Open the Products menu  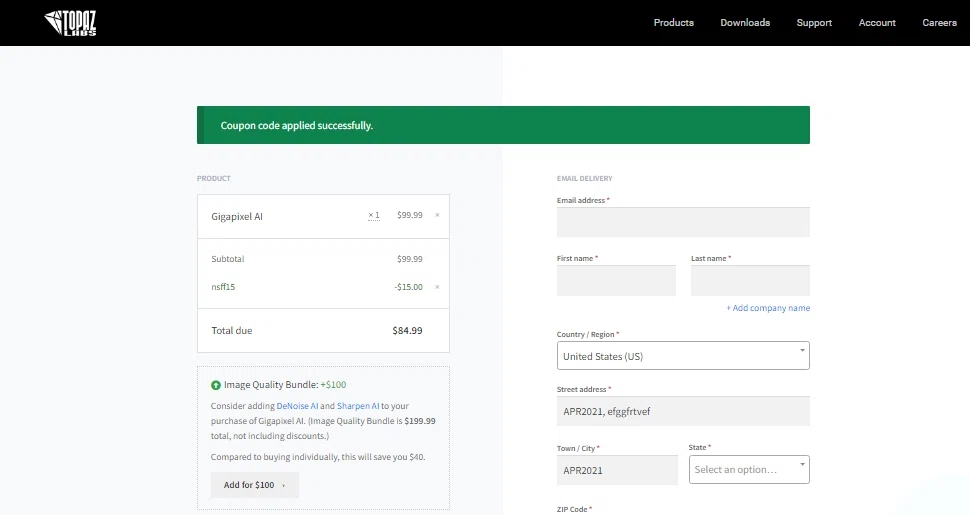tap(673, 23)
